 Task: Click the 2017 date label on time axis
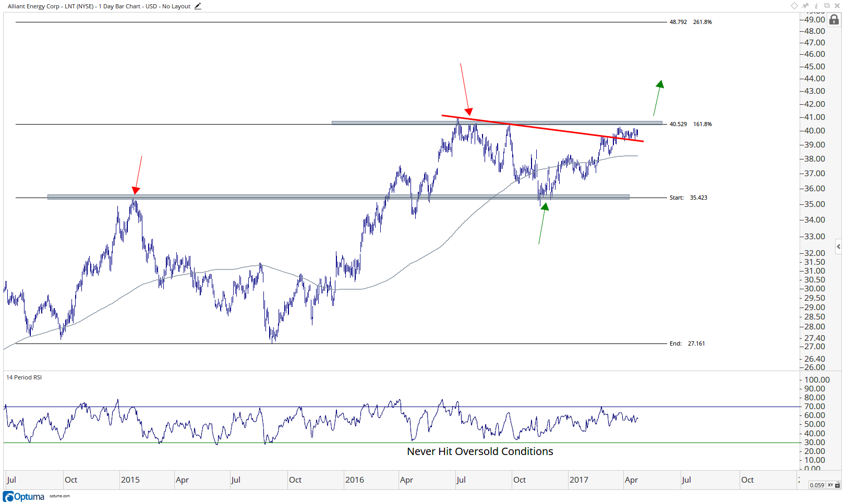pyautogui.click(x=579, y=480)
